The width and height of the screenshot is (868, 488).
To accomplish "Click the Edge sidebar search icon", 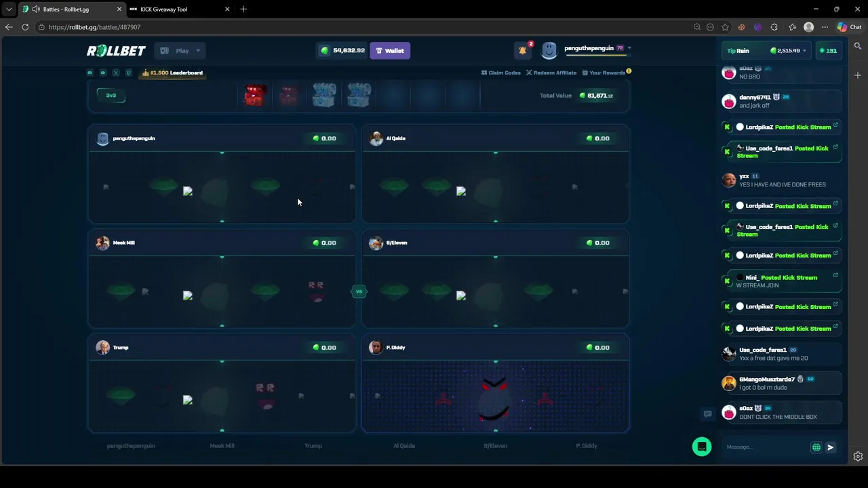I will [858, 46].
